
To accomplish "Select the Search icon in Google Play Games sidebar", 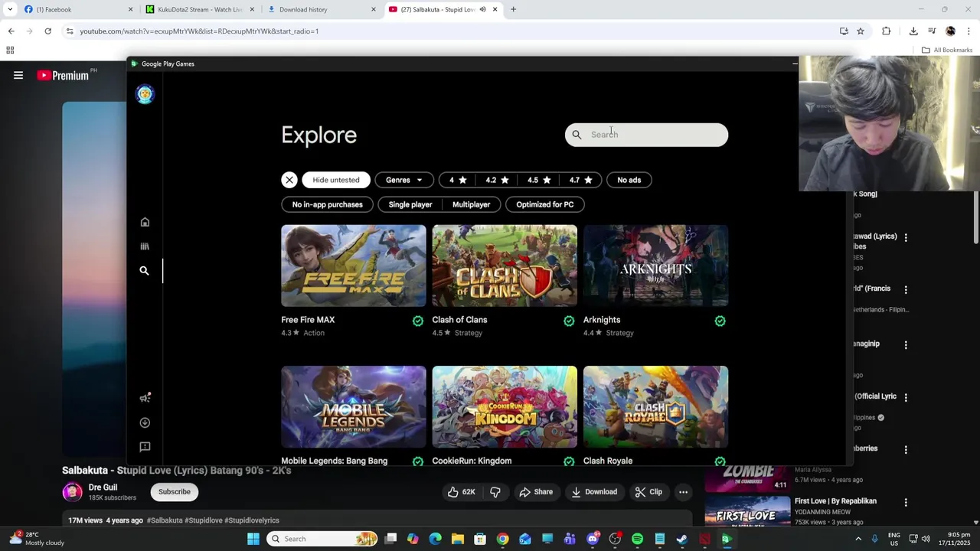I will 144,271.
